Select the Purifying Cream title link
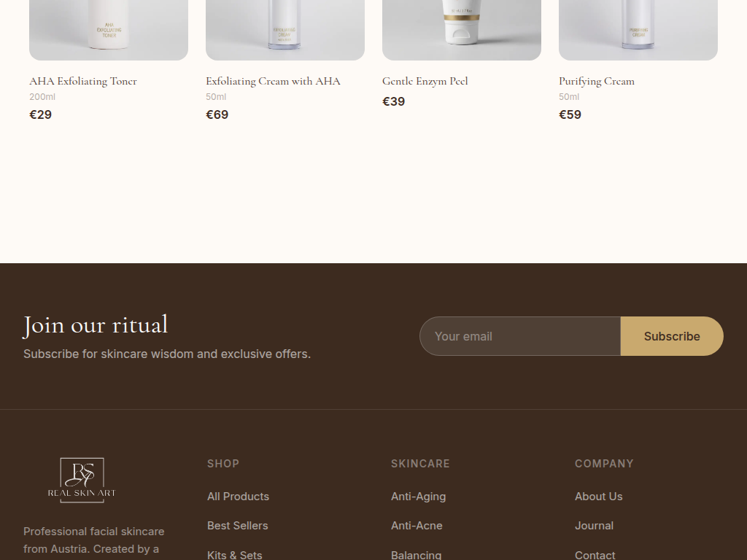Image resolution: width=747 pixels, height=560 pixels. pyautogui.click(x=597, y=82)
